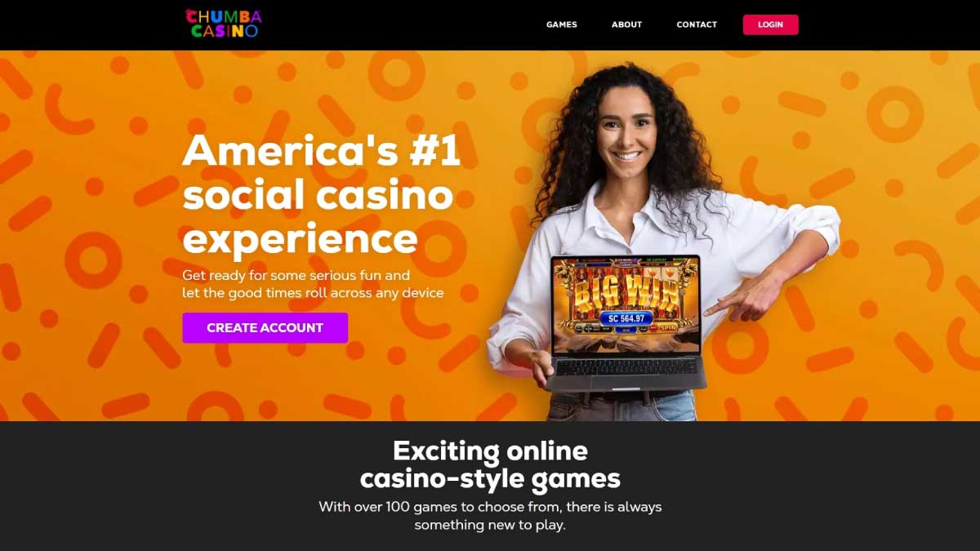Image resolution: width=980 pixels, height=551 pixels.
Task: Go to the ABOUT page
Action: (626, 24)
